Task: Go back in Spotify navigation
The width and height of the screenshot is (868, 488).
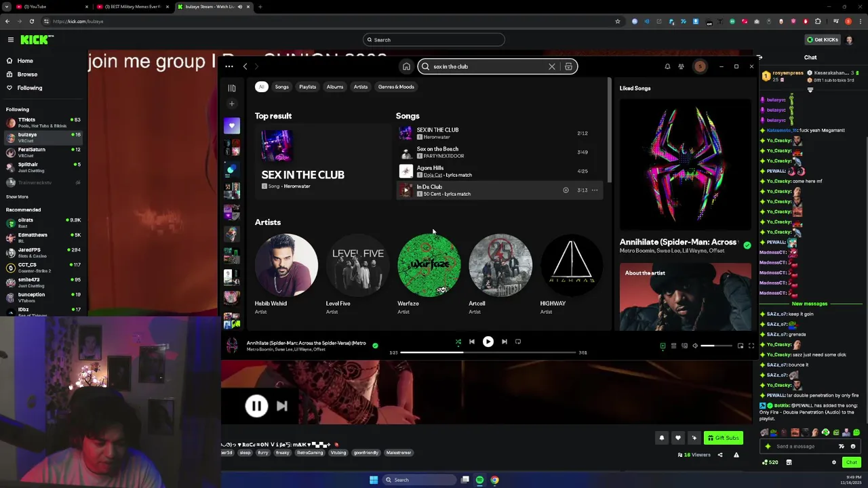Action: pos(245,66)
